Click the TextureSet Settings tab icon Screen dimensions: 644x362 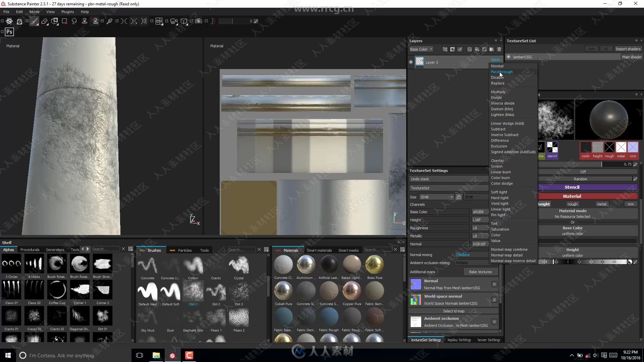426,340
